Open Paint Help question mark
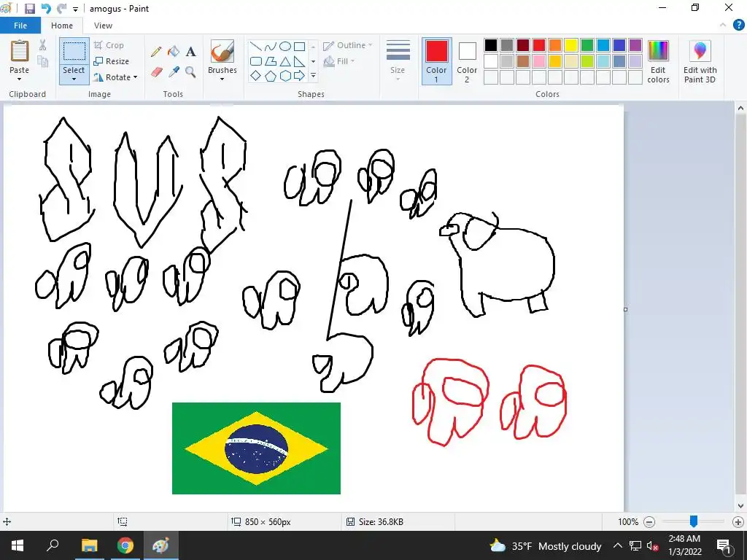Image resolution: width=747 pixels, height=560 pixels. (738, 26)
